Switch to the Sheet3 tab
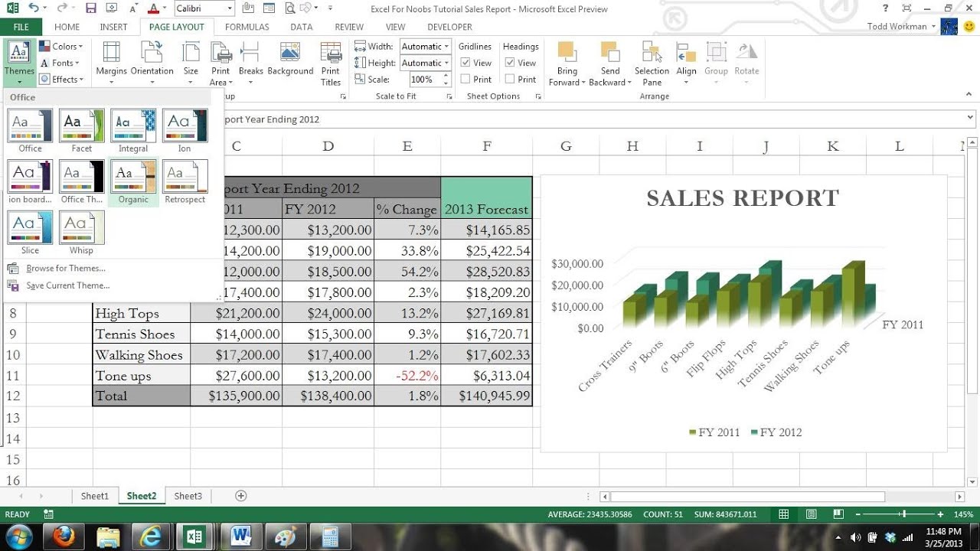Viewport: 980px width, 551px height. pos(188,496)
